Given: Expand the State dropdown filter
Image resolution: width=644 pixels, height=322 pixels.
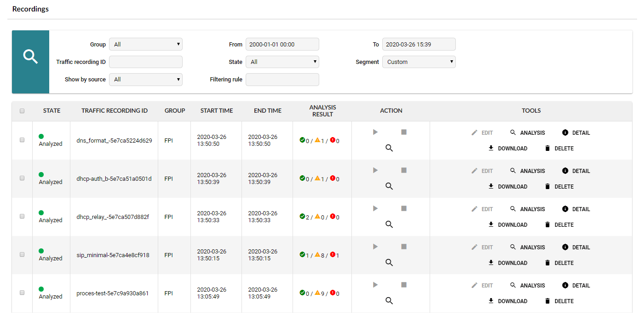Looking at the screenshot, I should pyautogui.click(x=282, y=62).
